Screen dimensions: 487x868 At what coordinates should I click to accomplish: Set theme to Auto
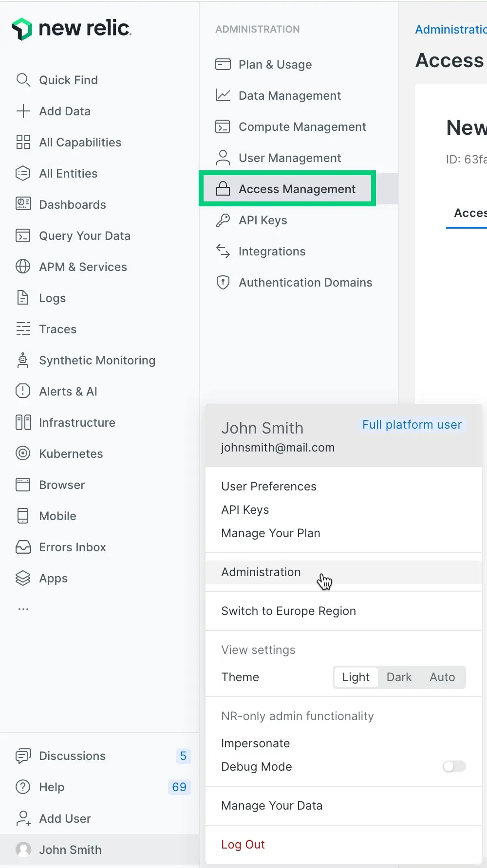tap(442, 677)
